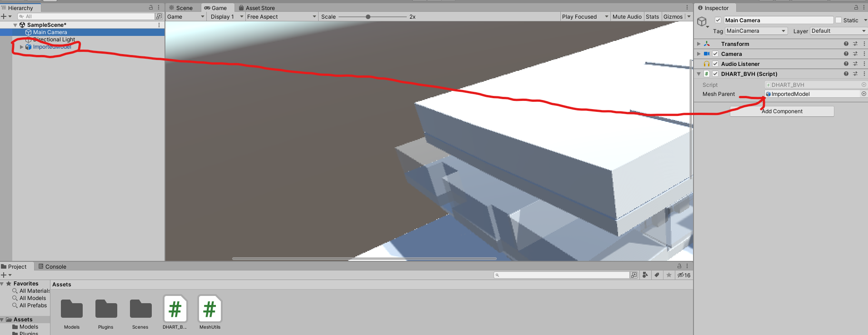Expand the ImportedModel tree item
Viewport: 868px width, 335px height.
pos(21,47)
